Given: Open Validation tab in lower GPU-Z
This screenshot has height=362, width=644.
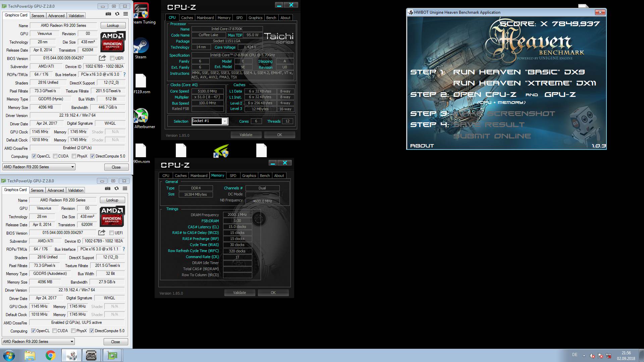Looking at the screenshot, I should (x=76, y=190).
